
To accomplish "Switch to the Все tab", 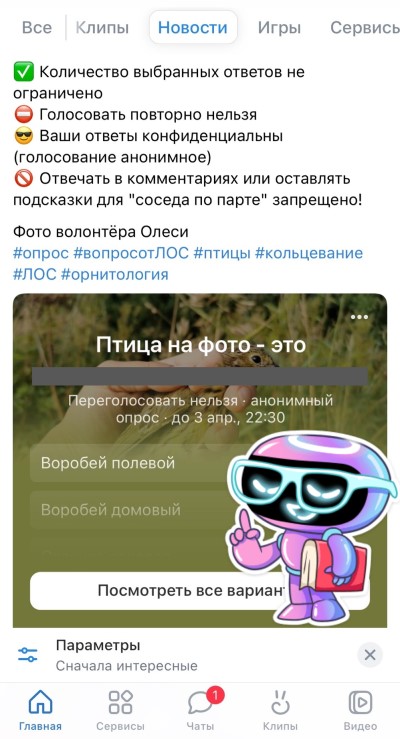I will pyautogui.click(x=37, y=27).
